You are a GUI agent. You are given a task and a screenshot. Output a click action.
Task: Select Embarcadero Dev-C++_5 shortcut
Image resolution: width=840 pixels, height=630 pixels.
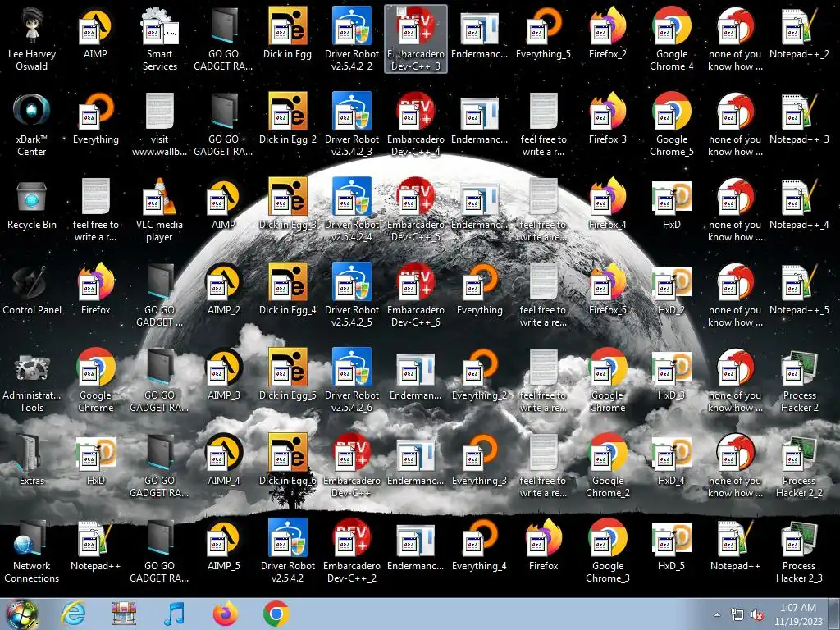click(416, 209)
